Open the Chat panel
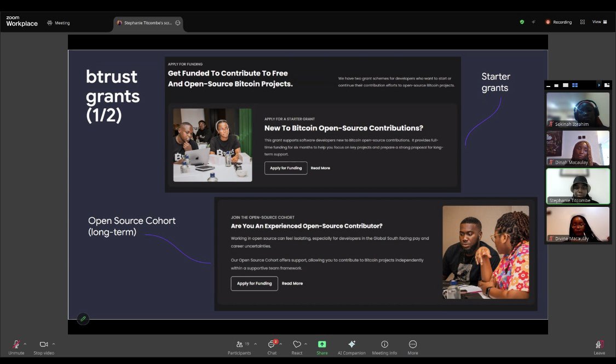This screenshot has width=616, height=364. 272,347
